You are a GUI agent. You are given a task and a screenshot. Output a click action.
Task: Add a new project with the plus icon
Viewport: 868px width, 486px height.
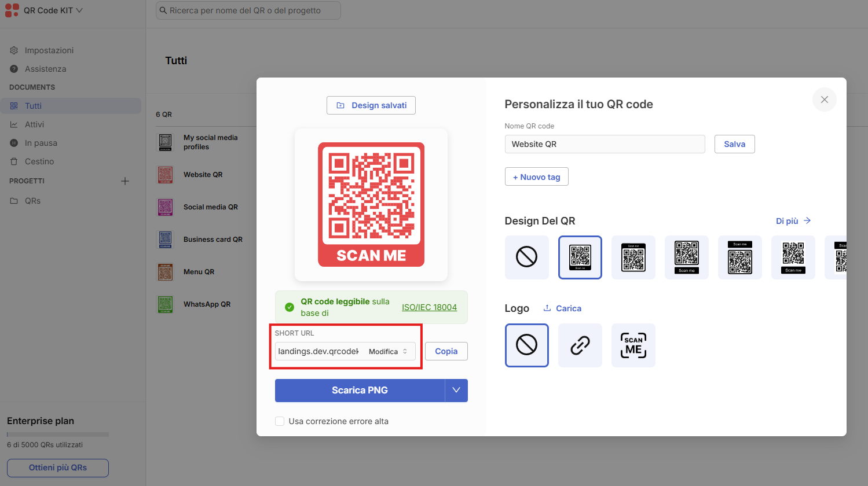[125, 181]
